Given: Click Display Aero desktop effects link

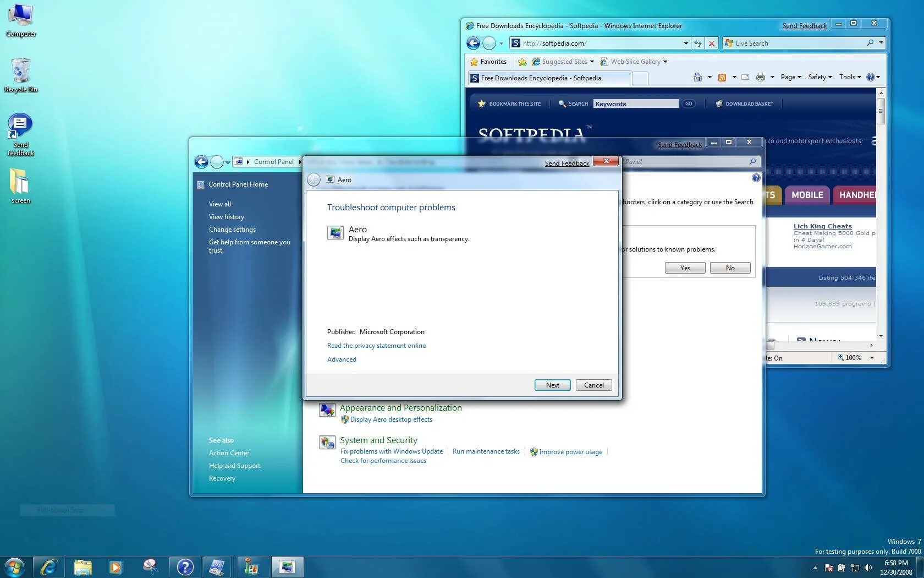Looking at the screenshot, I should tap(391, 419).
